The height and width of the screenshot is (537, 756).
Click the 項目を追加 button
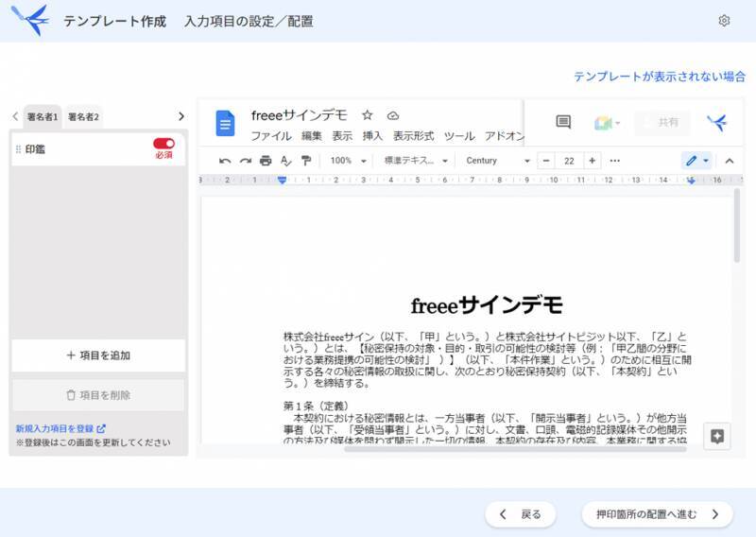pos(98,355)
